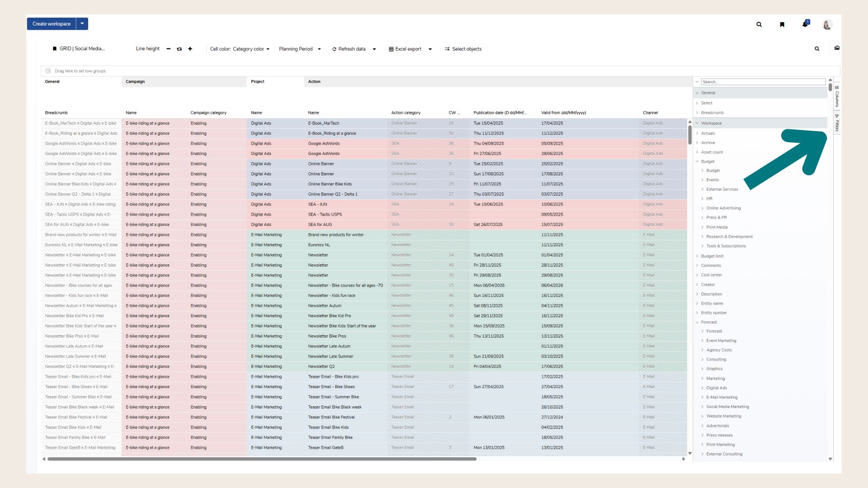This screenshot has width=868, height=488.
Task: Open arrow next to Create workspace
Action: [x=82, y=24]
